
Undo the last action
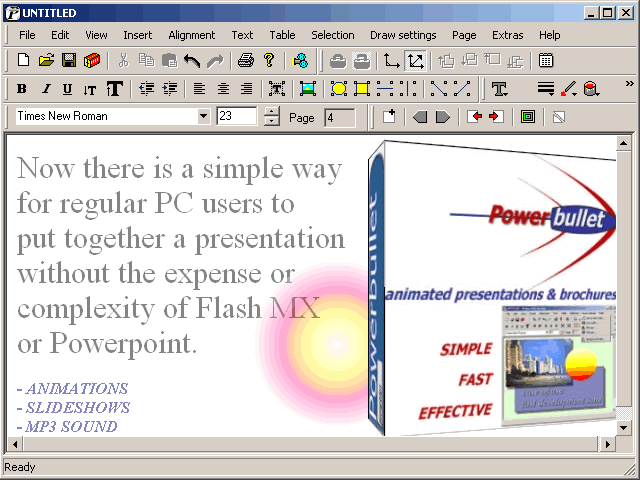coord(192,60)
